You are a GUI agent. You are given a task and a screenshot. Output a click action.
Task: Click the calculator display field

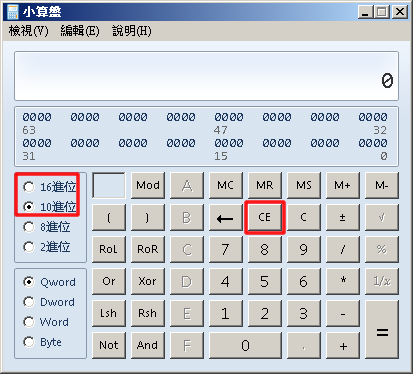pos(206,76)
